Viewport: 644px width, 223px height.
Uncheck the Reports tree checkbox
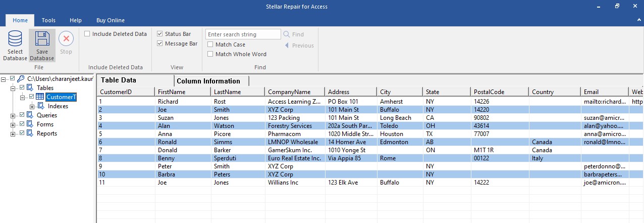click(22, 133)
